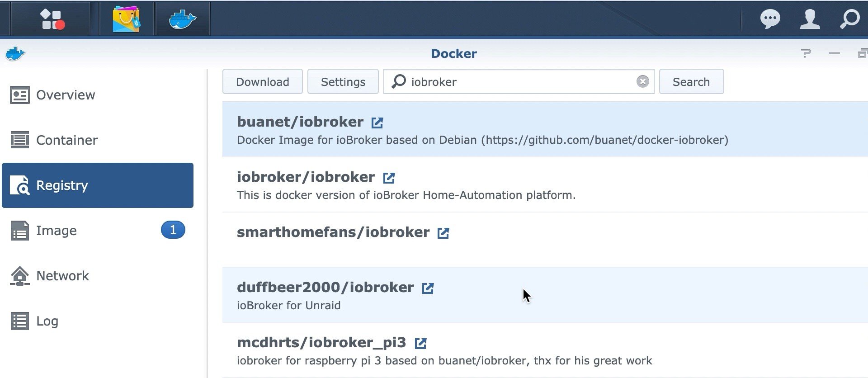Focus the iobroker search input field

[x=519, y=81]
